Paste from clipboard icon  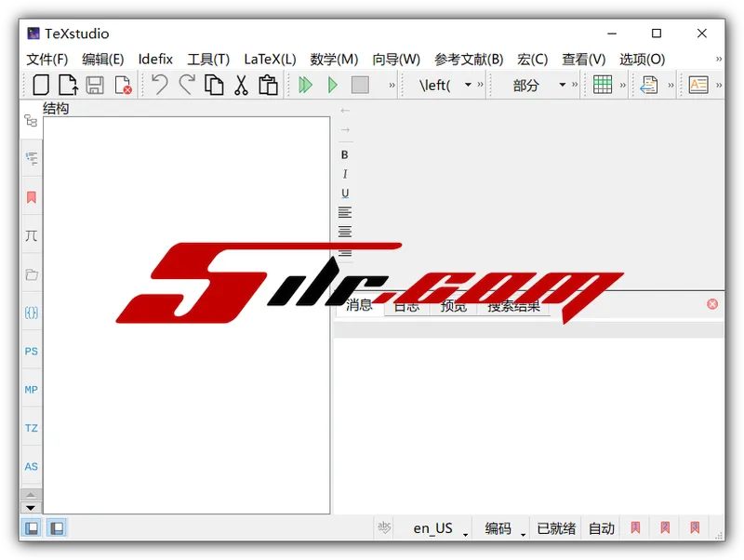[x=268, y=85]
